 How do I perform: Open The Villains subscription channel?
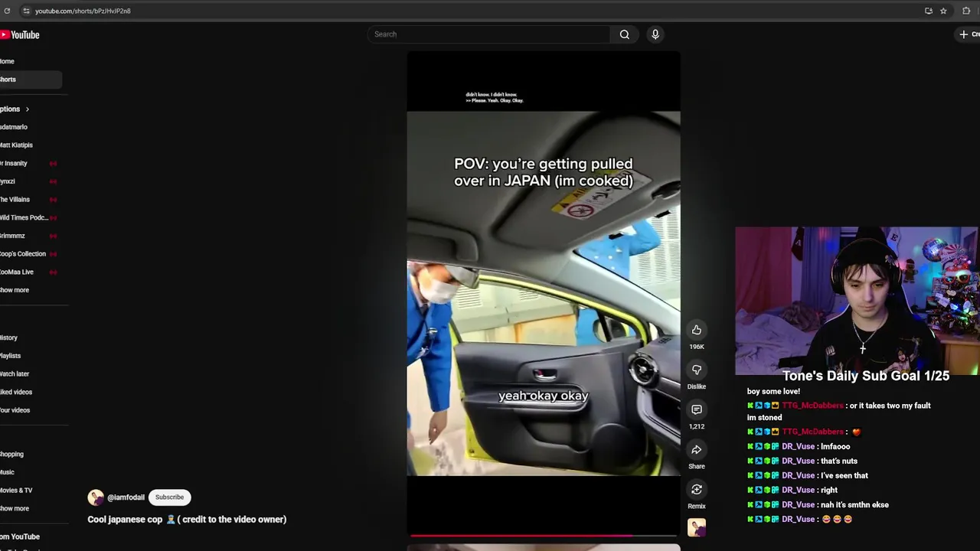15,200
